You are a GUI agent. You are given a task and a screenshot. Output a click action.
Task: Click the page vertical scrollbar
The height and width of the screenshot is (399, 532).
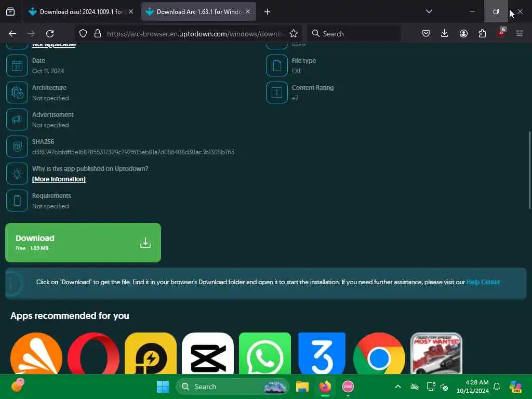tap(530, 170)
